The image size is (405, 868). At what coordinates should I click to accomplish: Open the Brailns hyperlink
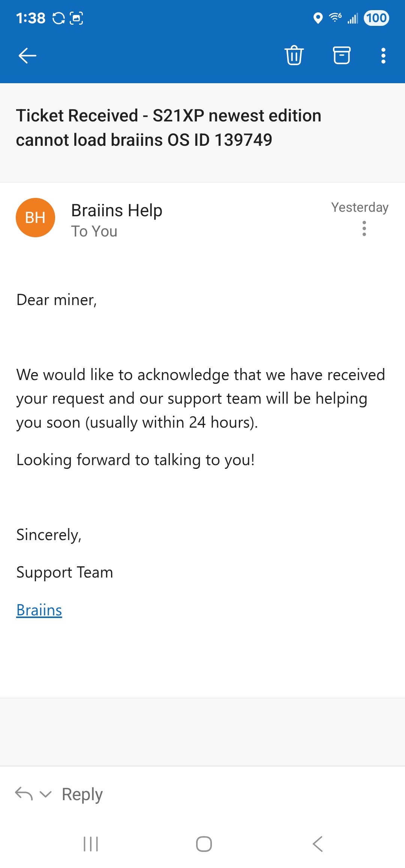[39, 610]
